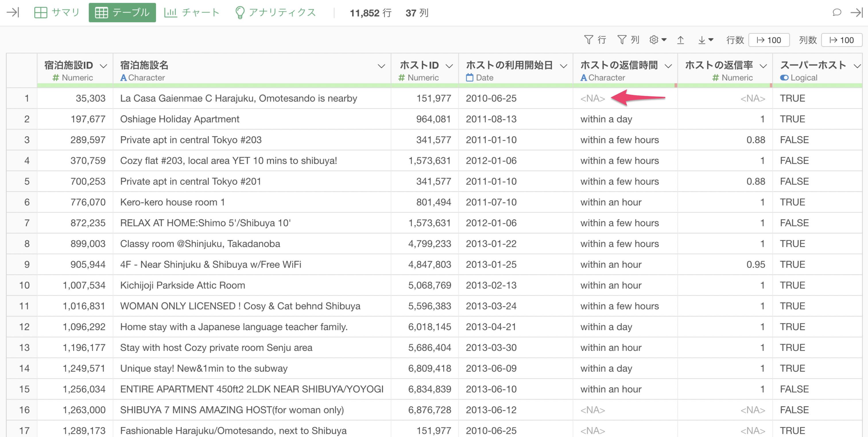Click the collapse left panel arrow icon
Viewport: 868px width, 437px height.
(x=13, y=13)
